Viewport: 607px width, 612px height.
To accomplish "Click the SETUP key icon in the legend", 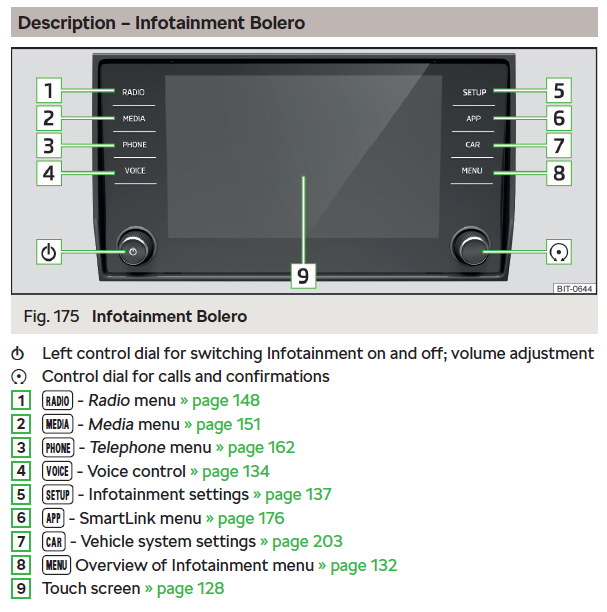I will pyautogui.click(x=57, y=495).
